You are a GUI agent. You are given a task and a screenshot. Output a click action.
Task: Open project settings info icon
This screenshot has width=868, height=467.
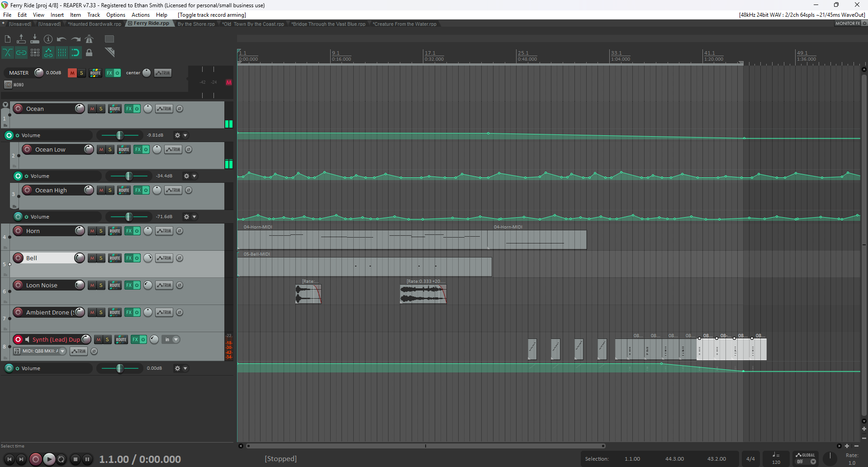pyautogui.click(x=48, y=39)
